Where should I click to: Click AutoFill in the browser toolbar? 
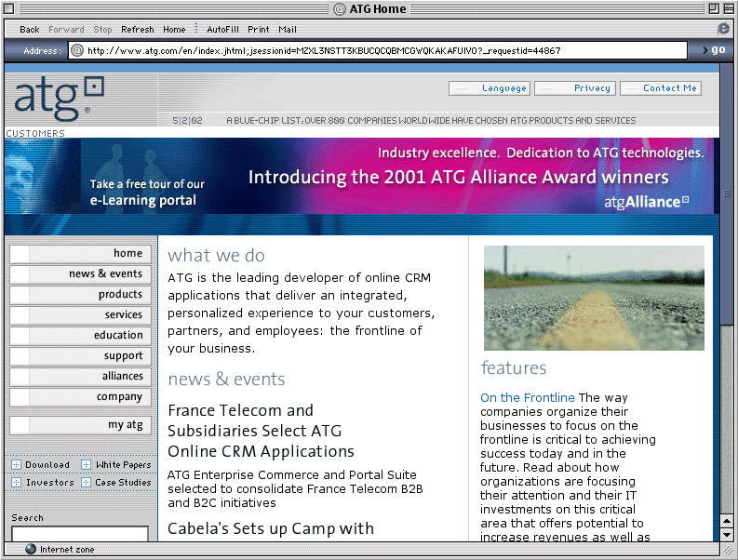(x=222, y=30)
